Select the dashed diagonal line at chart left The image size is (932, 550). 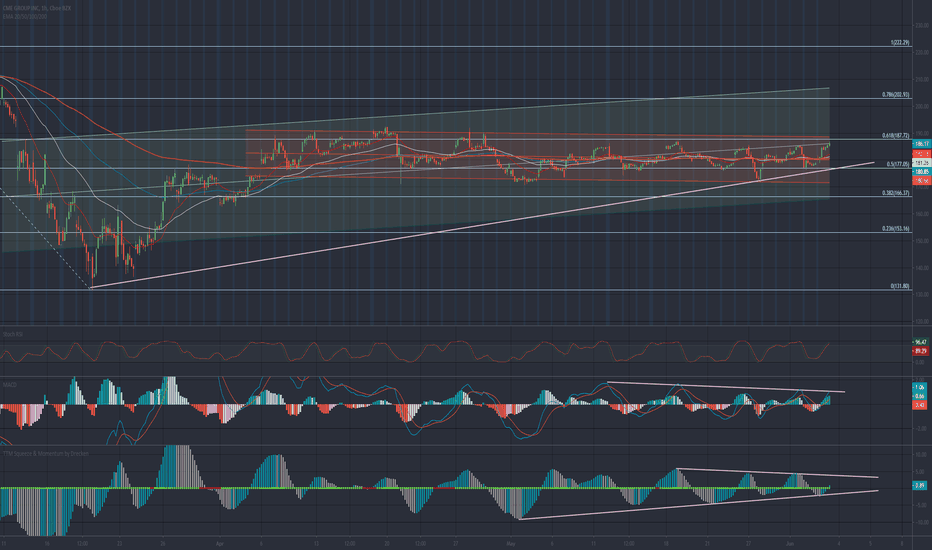coord(45,238)
